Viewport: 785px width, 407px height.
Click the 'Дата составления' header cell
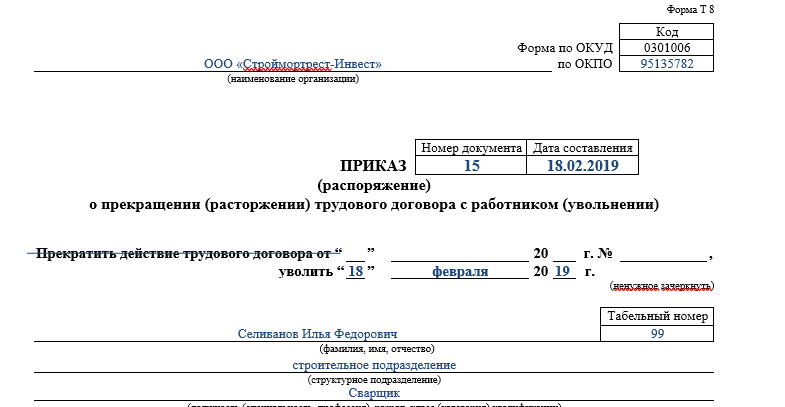(x=583, y=148)
